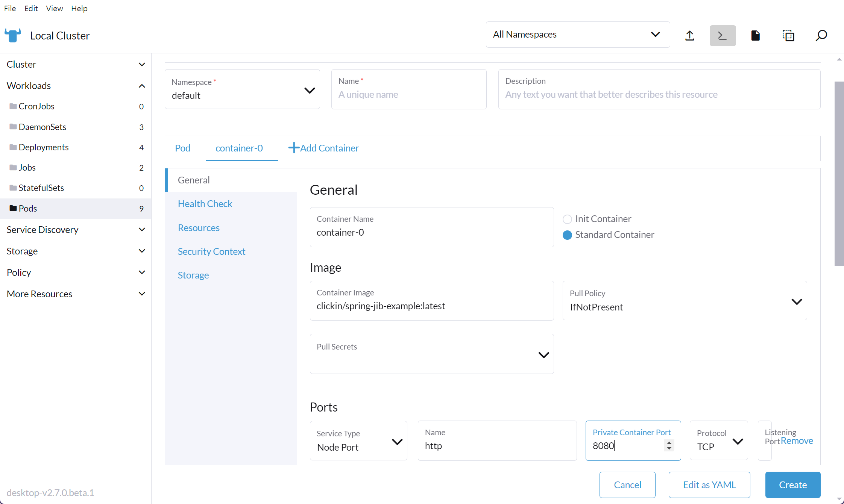This screenshot has width=844, height=504.
Task: Open the Storage side tab in container form
Action: (x=231, y=275)
